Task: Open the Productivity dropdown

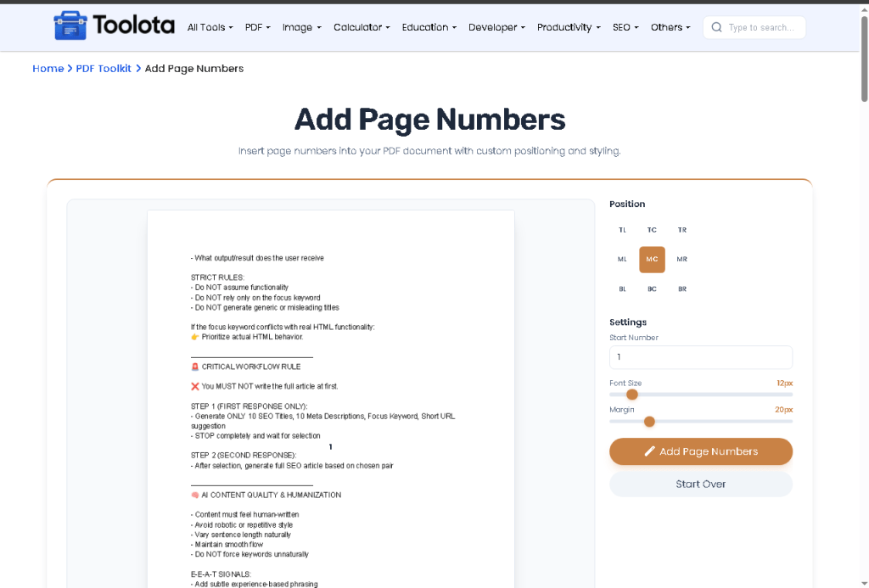Action: 569,27
